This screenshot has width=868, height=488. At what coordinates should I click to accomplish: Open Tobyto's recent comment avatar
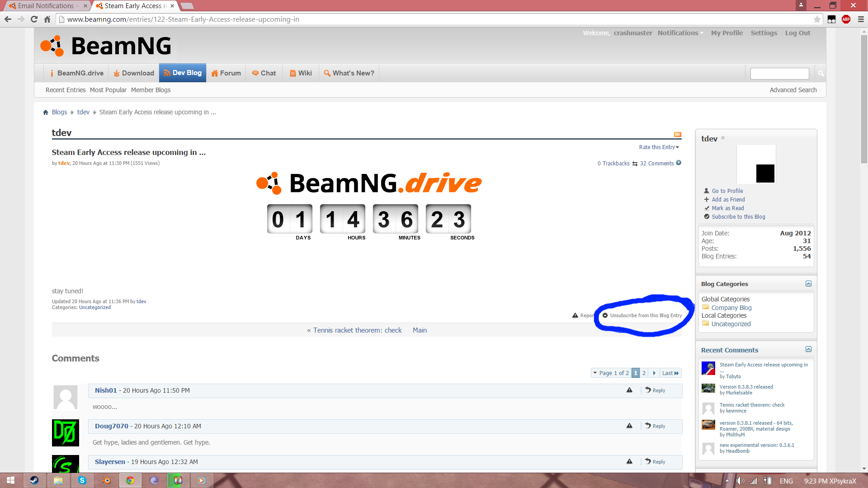click(708, 368)
